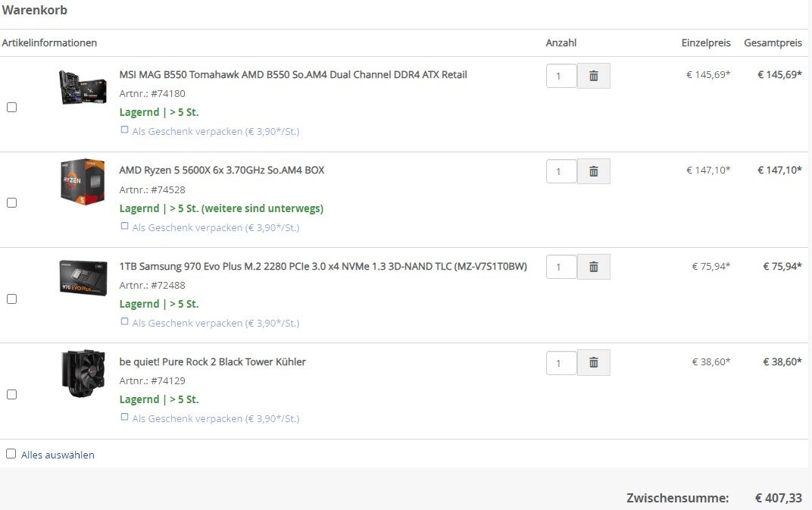Image resolution: width=812 pixels, height=510 pixels.
Task: Click total price € 147,10 in Gesamtpreis column
Action: (779, 170)
